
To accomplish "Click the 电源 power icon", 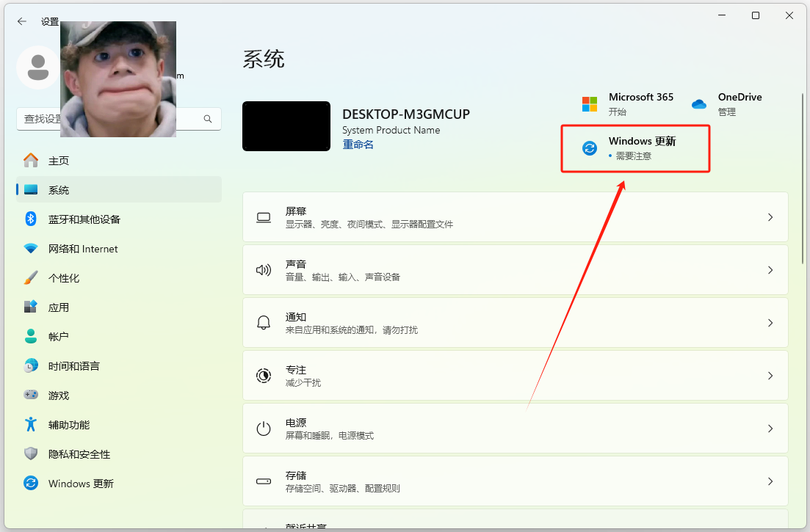I will [x=264, y=429].
